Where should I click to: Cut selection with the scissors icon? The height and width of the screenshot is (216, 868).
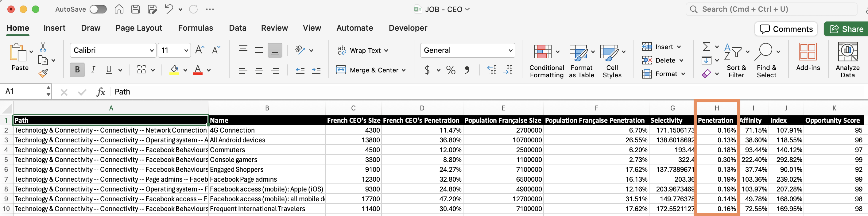tap(43, 47)
